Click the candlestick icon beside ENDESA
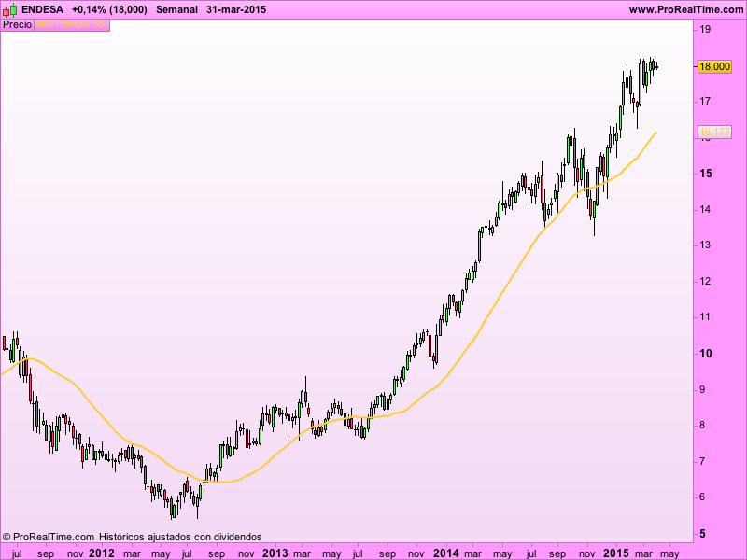The image size is (747, 560). 9,9
